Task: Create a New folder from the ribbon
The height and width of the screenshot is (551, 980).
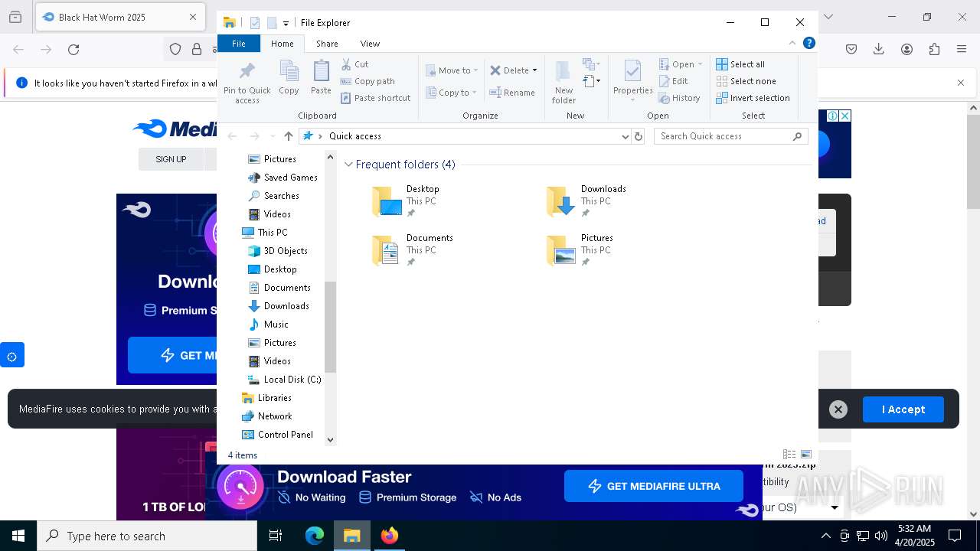Action: pos(563,82)
